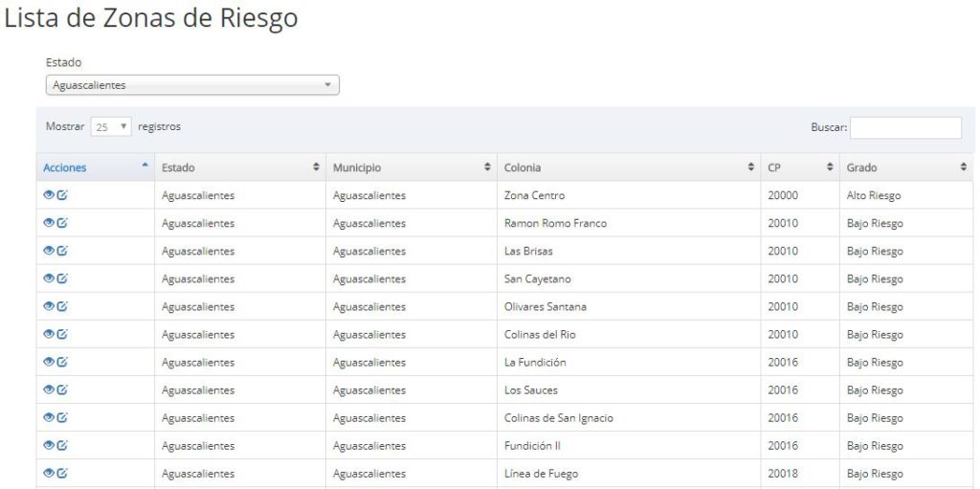This screenshot has width=980, height=489.
Task: Click the view eye icon for Zona Centro
Action: tap(49, 195)
